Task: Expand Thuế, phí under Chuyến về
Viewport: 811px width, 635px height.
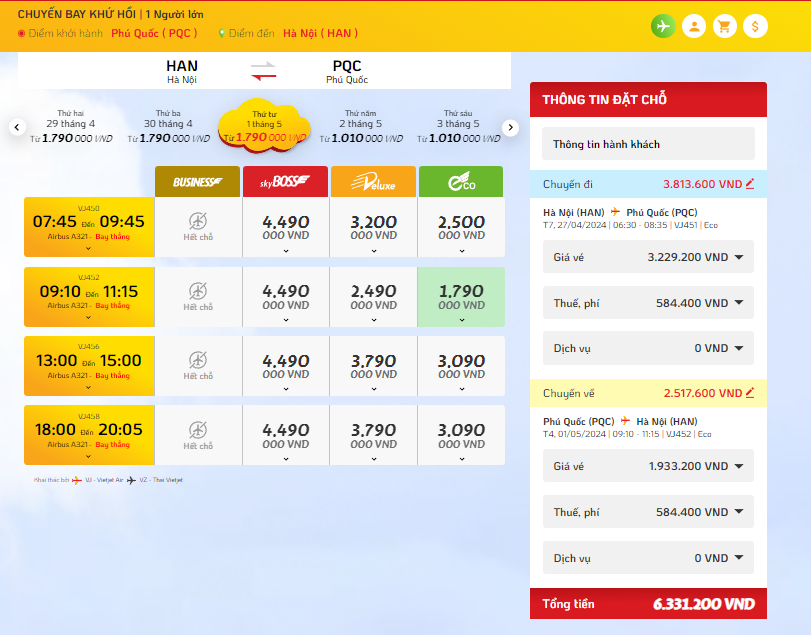Action: pos(648,512)
